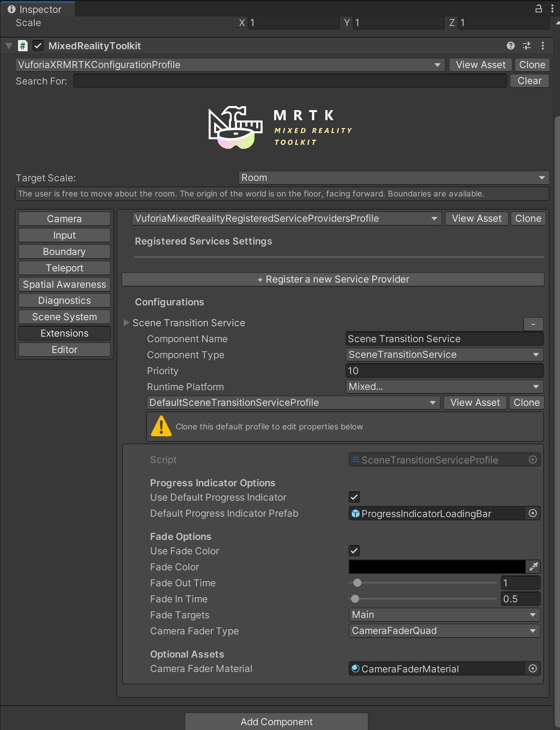The height and width of the screenshot is (730, 560).
Task: Clone the DefaultSceneTransitionServiceProfile
Action: click(526, 403)
